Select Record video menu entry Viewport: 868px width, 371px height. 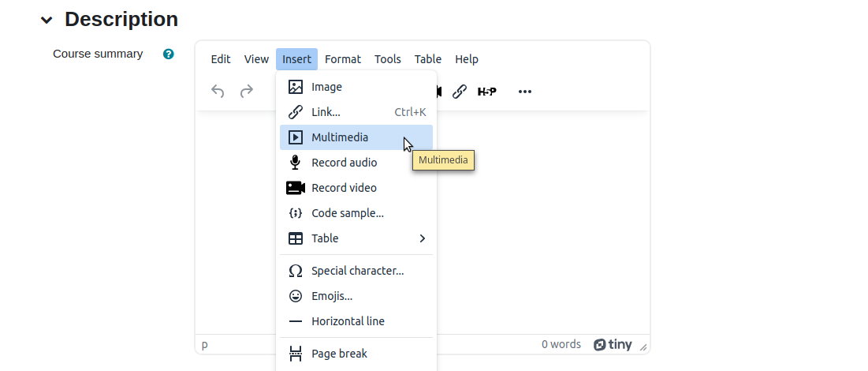[356, 188]
